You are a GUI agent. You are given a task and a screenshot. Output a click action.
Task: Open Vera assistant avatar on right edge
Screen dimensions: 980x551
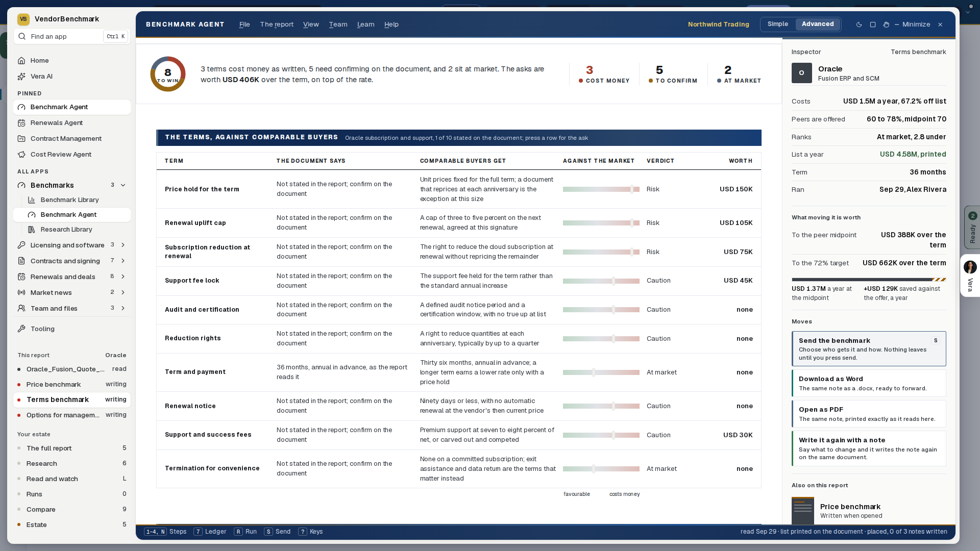(x=970, y=267)
